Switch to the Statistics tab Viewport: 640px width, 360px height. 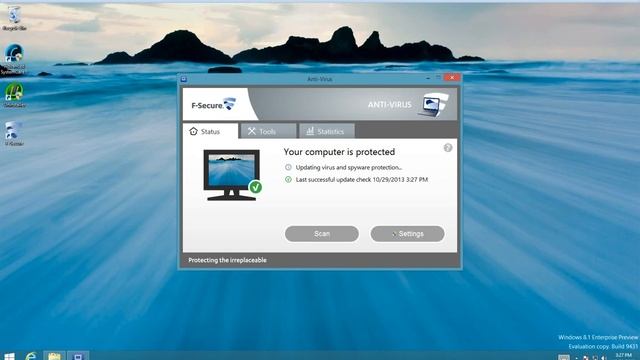click(327, 131)
